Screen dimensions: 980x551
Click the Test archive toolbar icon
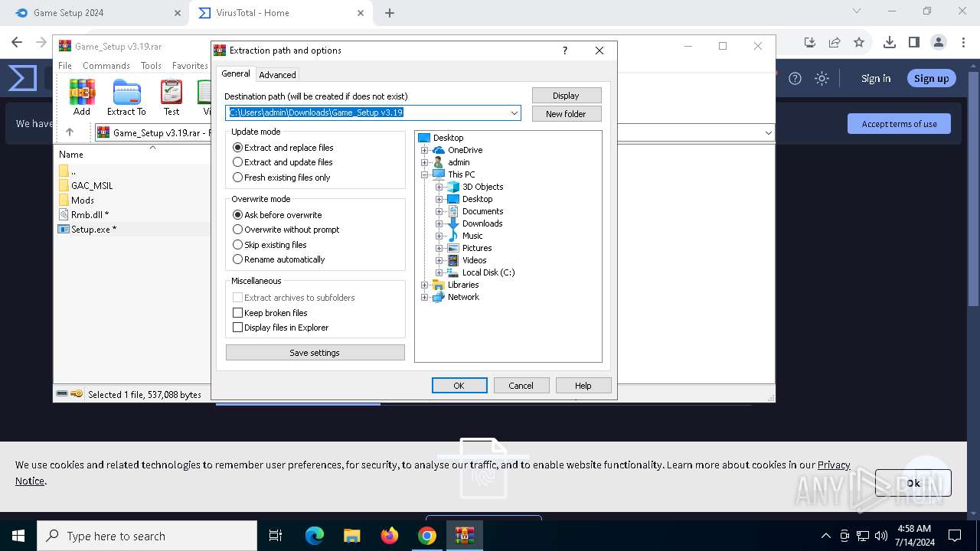tap(171, 97)
